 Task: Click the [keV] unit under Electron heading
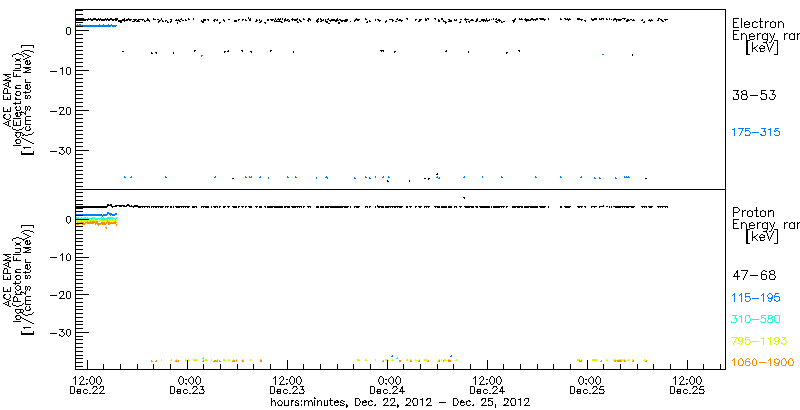pos(762,48)
